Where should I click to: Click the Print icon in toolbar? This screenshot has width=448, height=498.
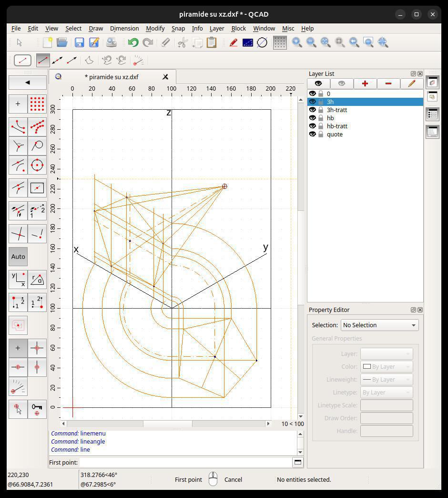(111, 42)
